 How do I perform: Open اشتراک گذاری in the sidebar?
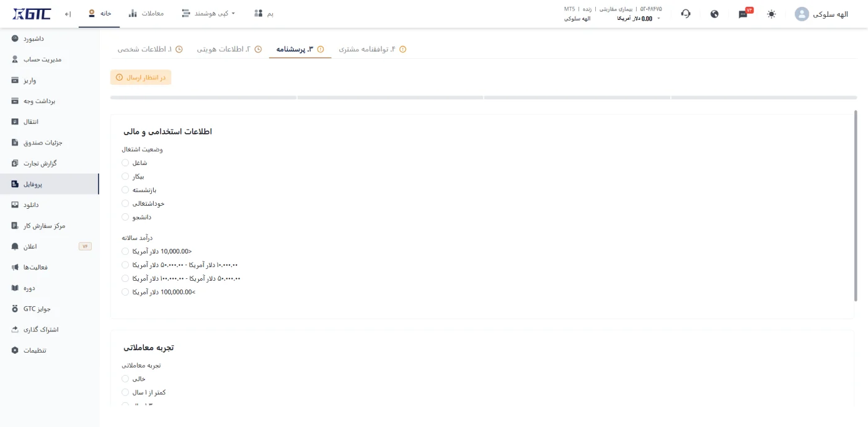(x=50, y=329)
